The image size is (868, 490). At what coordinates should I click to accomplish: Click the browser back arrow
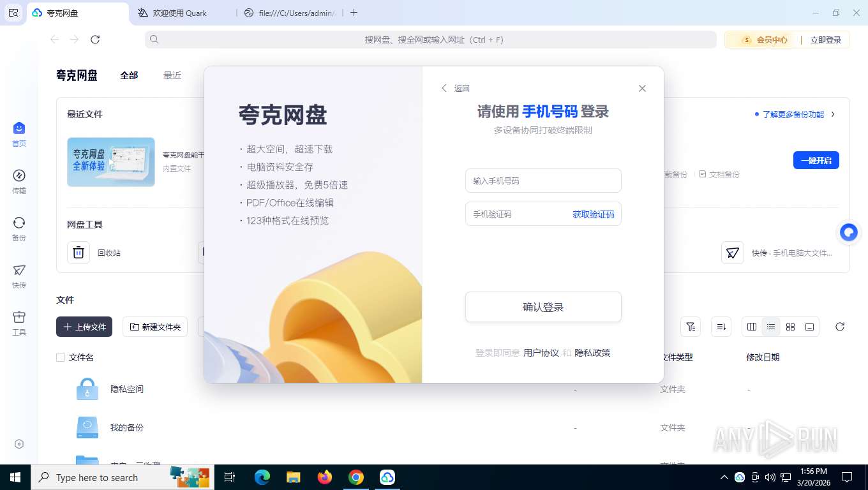pyautogui.click(x=55, y=40)
